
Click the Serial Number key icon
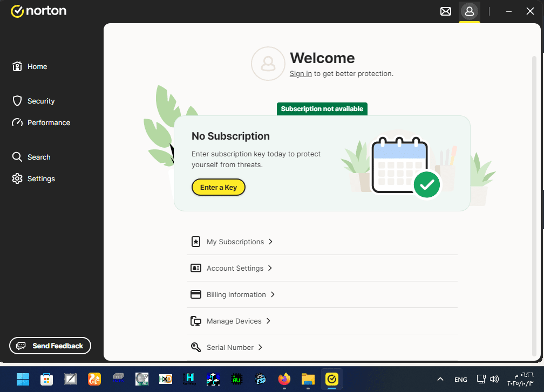(x=196, y=347)
